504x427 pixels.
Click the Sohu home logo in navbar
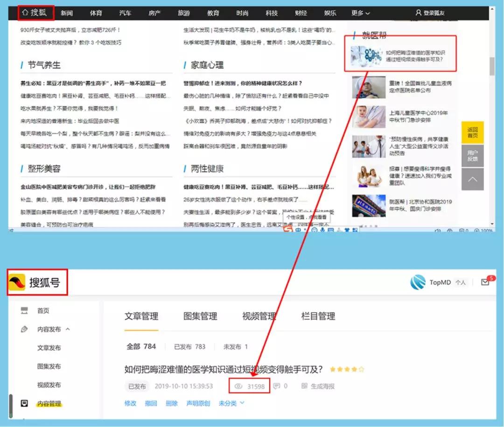point(36,13)
